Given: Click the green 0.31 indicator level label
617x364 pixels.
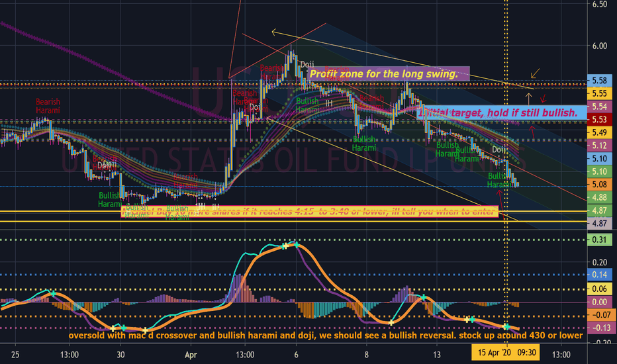Looking at the screenshot, I should pyautogui.click(x=599, y=240).
